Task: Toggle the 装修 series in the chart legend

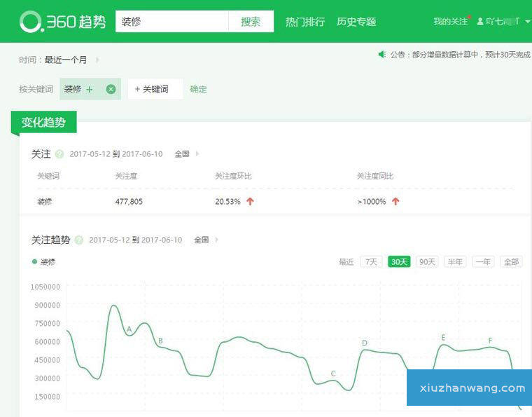Action: [43, 262]
